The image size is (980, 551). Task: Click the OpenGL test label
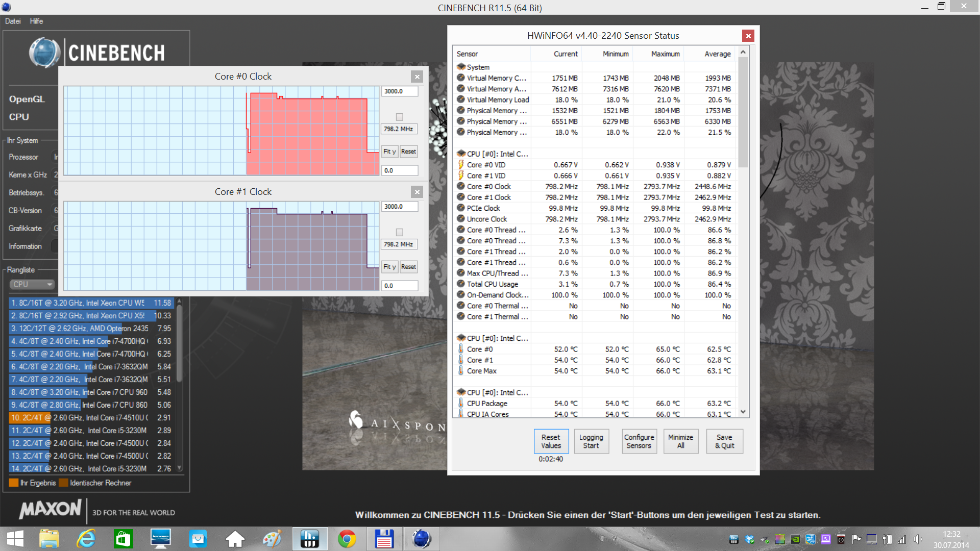27,99
